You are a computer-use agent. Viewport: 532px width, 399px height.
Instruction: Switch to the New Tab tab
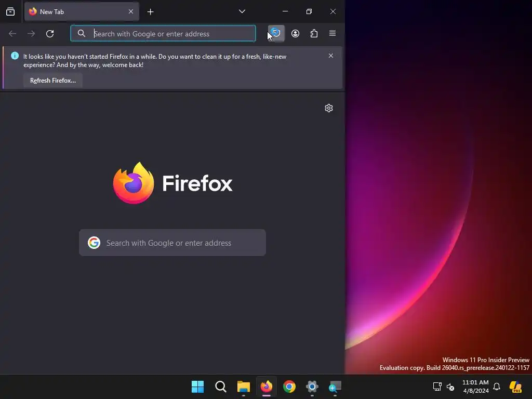click(82, 11)
